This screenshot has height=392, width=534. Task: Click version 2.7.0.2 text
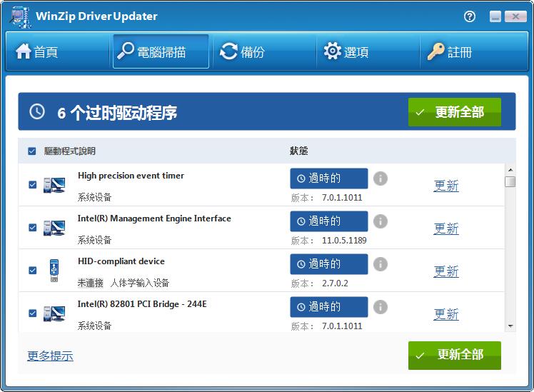pyautogui.click(x=335, y=283)
